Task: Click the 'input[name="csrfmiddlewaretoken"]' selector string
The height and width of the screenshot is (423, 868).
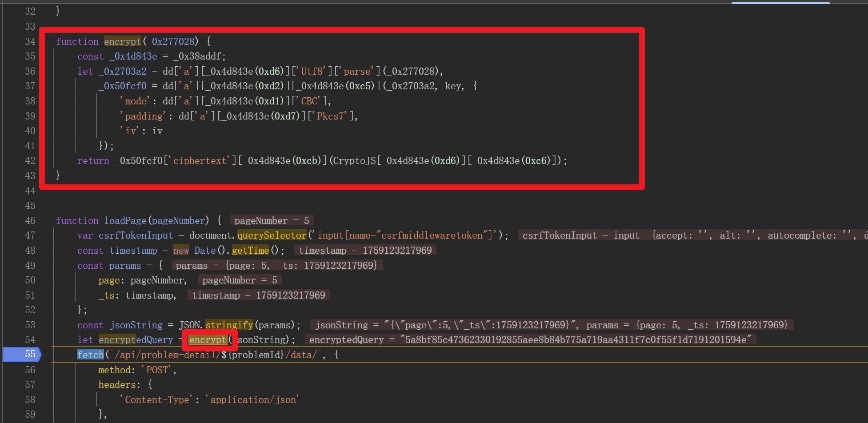Action: tap(405, 235)
